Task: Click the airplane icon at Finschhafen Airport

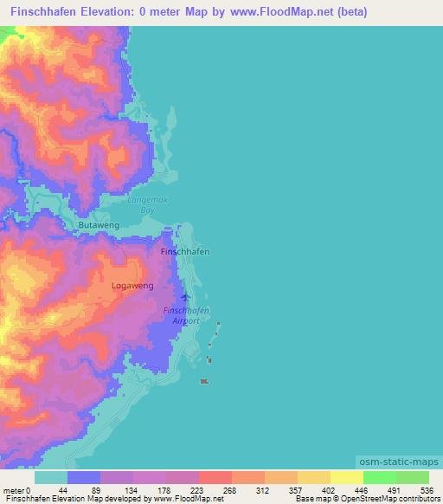Action: pos(185,297)
